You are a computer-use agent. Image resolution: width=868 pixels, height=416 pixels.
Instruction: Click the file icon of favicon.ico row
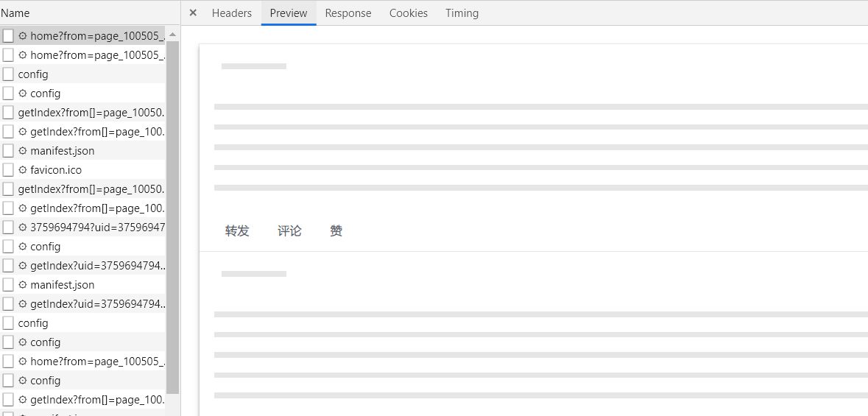coord(8,170)
